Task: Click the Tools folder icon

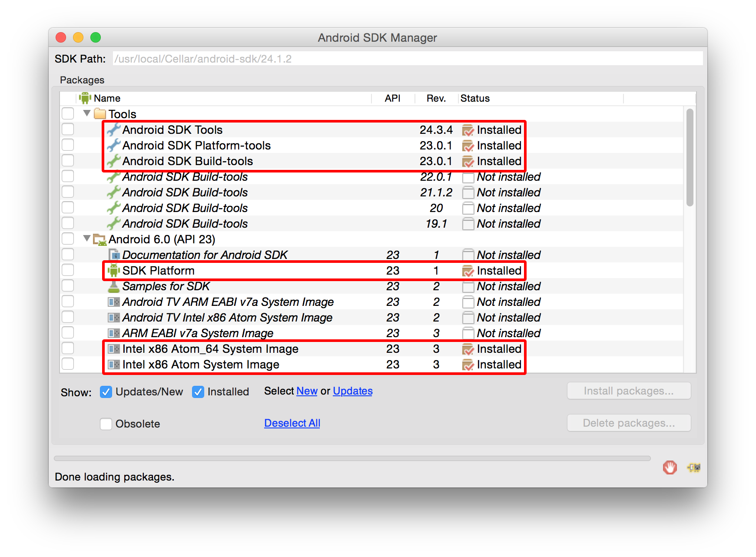Action: coord(100,113)
